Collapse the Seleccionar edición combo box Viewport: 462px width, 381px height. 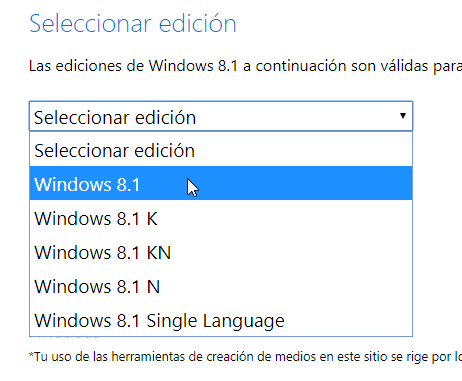coord(221,116)
